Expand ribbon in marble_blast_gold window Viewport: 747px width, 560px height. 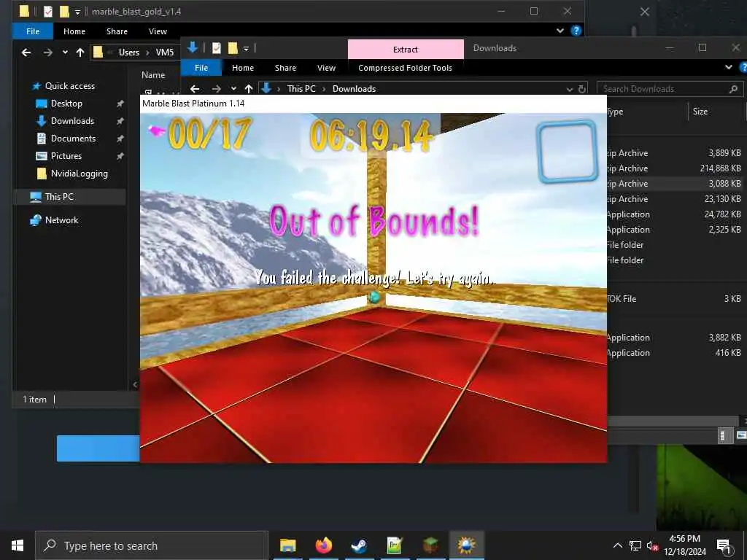click(560, 31)
